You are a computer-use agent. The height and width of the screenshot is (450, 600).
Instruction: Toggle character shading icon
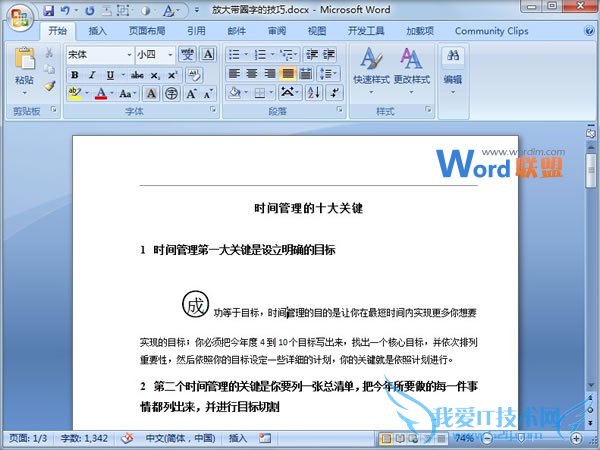click(x=151, y=93)
